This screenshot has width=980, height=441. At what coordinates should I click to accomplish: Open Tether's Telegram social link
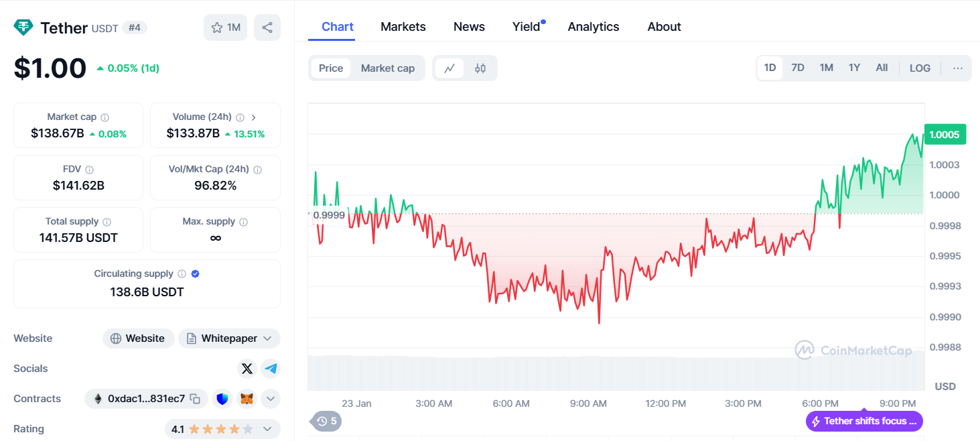point(271,369)
